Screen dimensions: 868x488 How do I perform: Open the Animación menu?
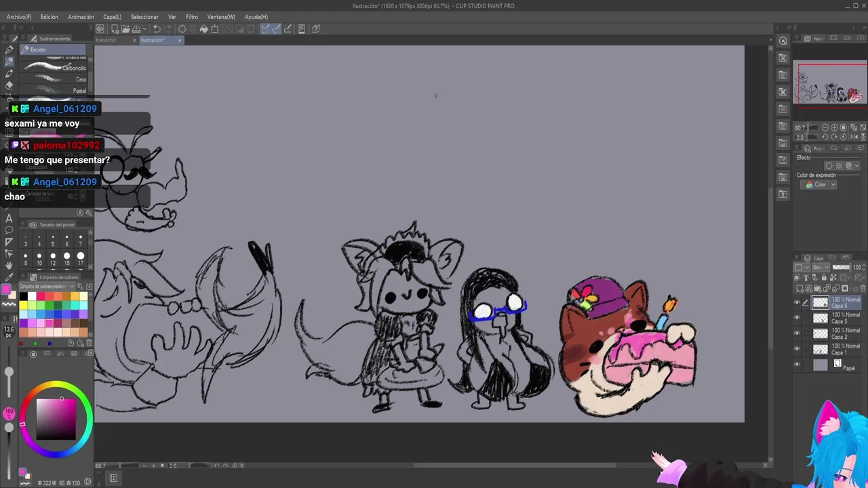81,17
